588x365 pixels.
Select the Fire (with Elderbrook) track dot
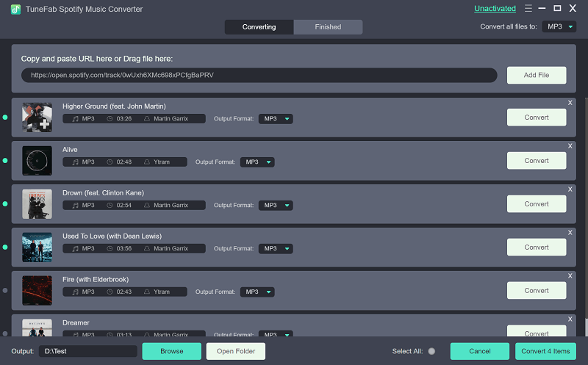coord(6,291)
